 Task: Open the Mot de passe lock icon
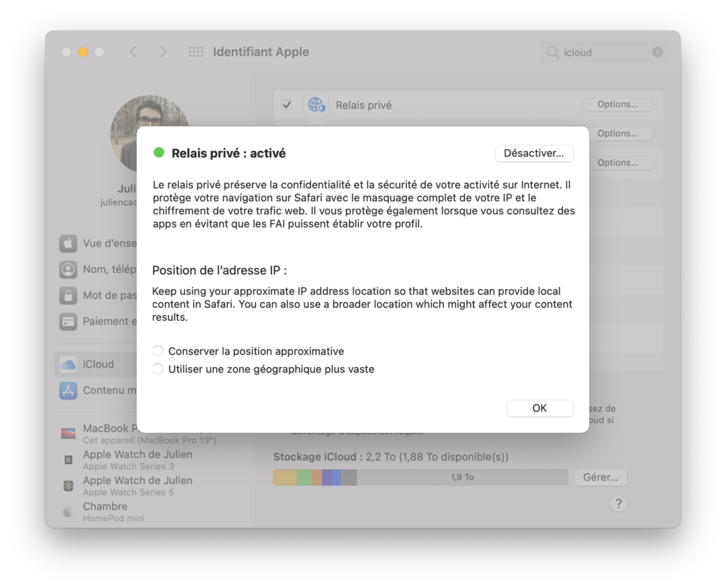tap(68, 295)
